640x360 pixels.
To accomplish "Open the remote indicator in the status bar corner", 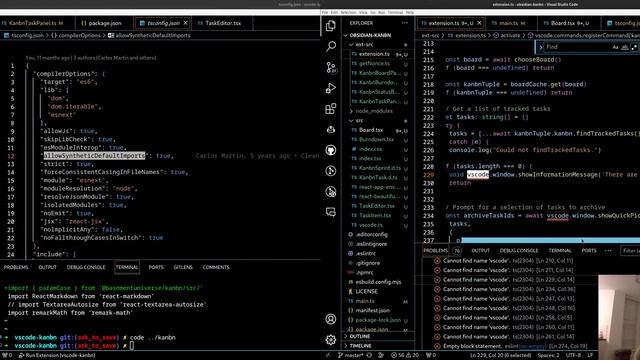I will [x=328, y=355].
